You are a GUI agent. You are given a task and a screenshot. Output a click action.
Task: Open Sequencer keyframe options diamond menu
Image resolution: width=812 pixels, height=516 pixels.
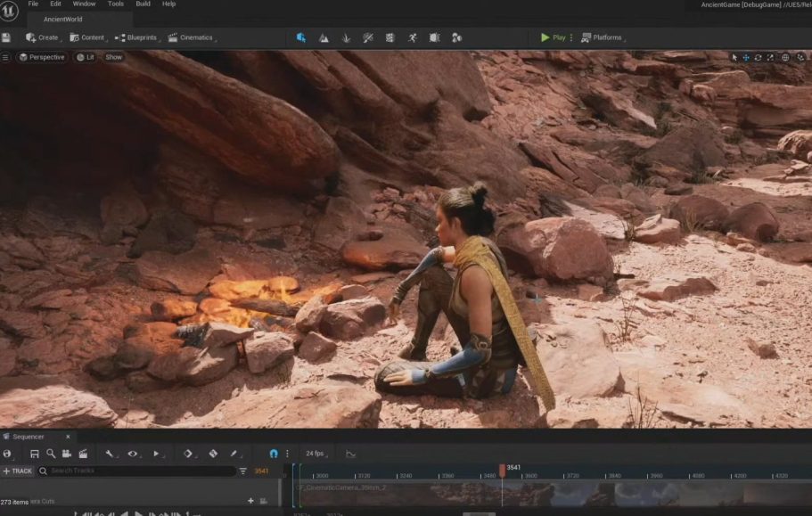pyautogui.click(x=188, y=454)
